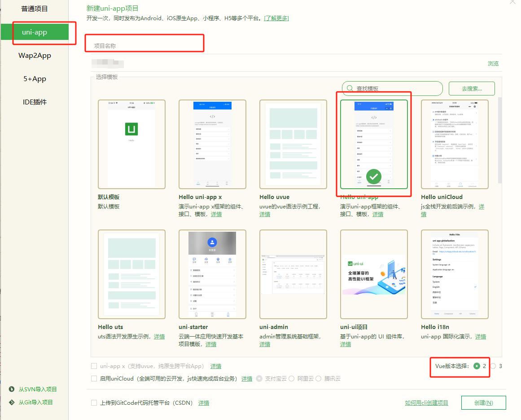Open 详情 link for uni-starter
This screenshot has width=521, height=420.
pos(211,344)
